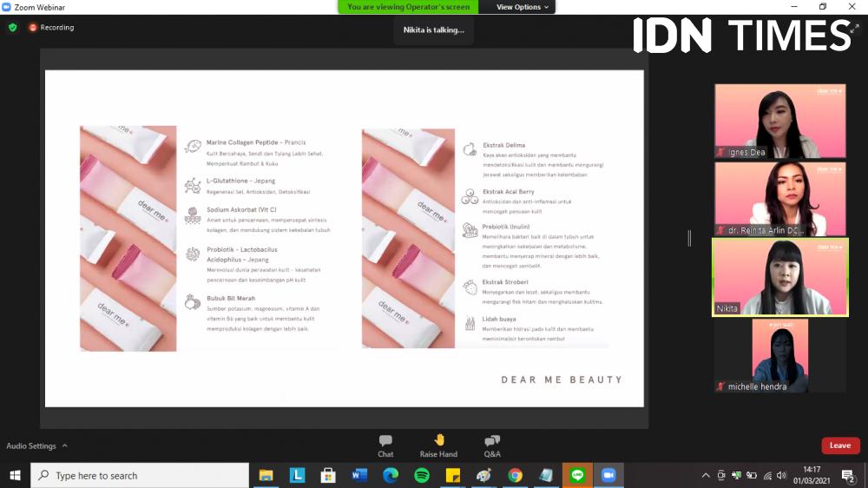
Task: Open Microsoft Store from taskbar
Action: (x=328, y=475)
